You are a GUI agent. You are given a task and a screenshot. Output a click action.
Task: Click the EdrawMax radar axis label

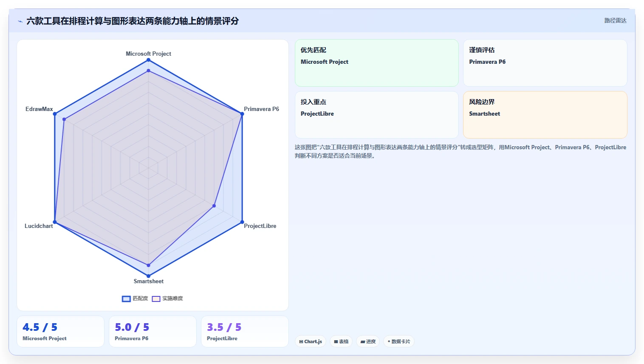pos(39,109)
